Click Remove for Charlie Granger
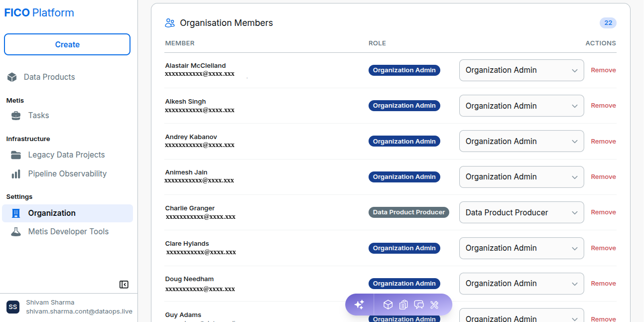This screenshot has width=644, height=322. coord(603,212)
